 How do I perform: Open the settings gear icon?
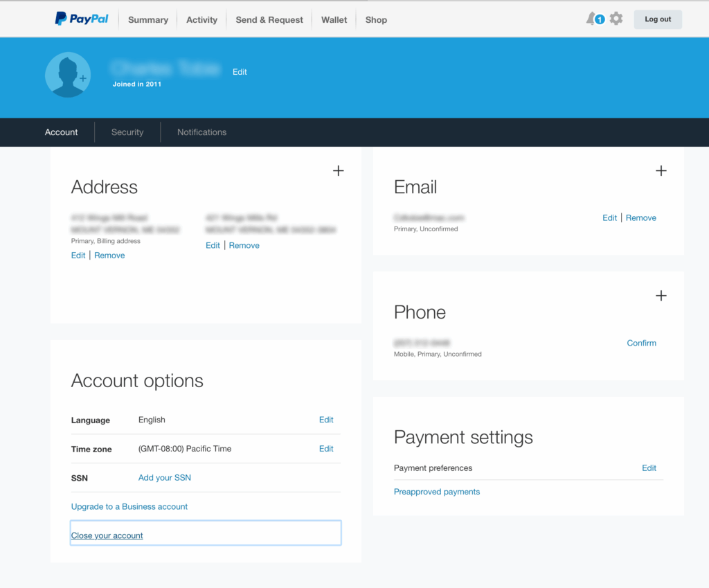(x=616, y=19)
